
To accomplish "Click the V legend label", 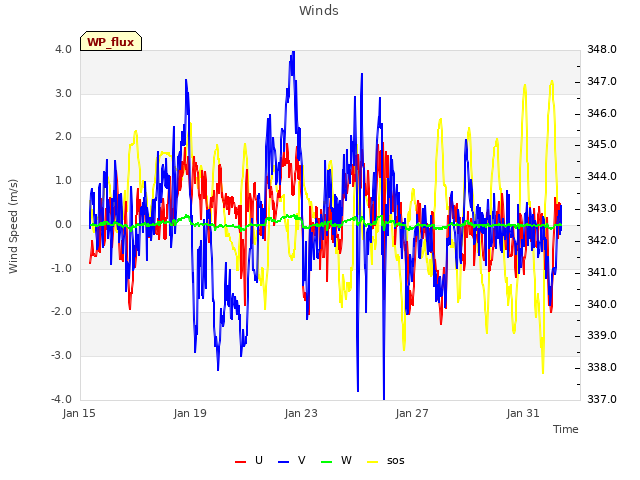I will click(x=302, y=460).
